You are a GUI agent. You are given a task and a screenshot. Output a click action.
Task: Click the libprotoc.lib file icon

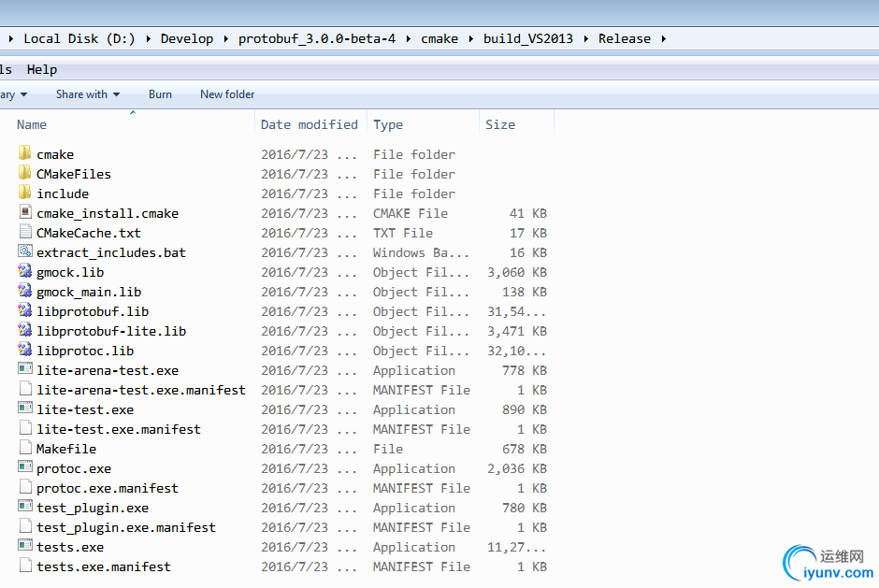point(24,350)
